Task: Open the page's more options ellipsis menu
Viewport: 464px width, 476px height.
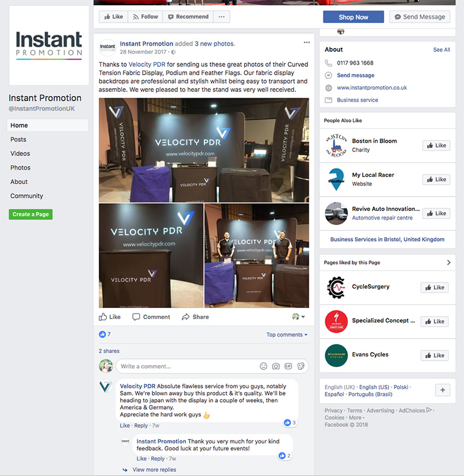Action: pyautogui.click(x=222, y=17)
